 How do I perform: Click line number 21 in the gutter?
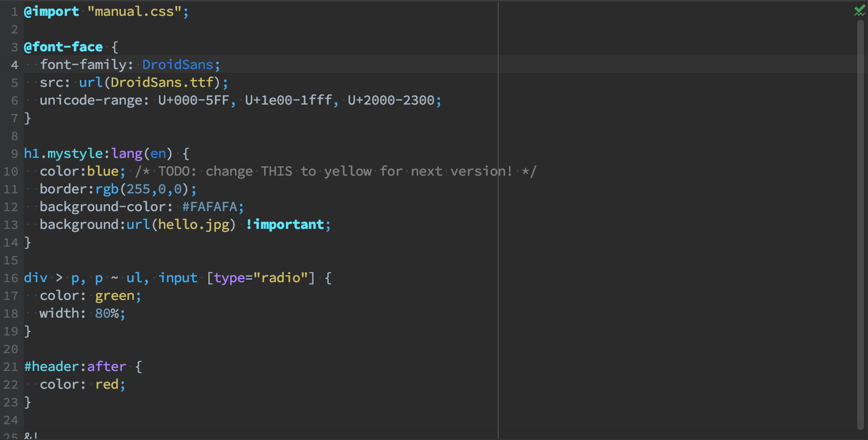tap(11, 367)
